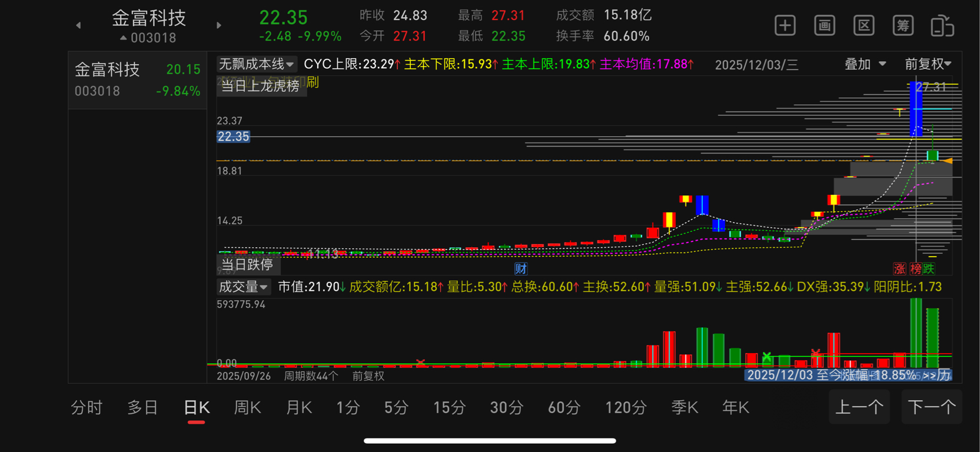Screen dimensions: 980x452
Task: Go to next stock with right arrow
Action: pos(219,25)
